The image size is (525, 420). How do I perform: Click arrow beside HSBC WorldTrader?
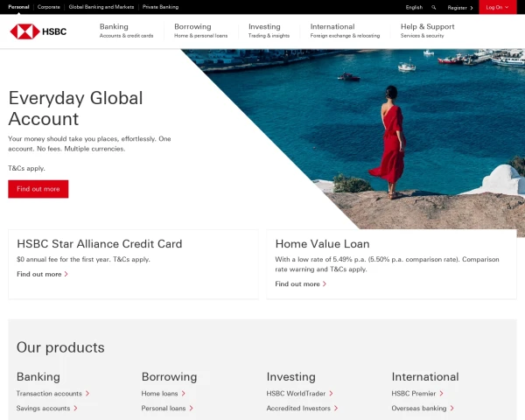[331, 393]
